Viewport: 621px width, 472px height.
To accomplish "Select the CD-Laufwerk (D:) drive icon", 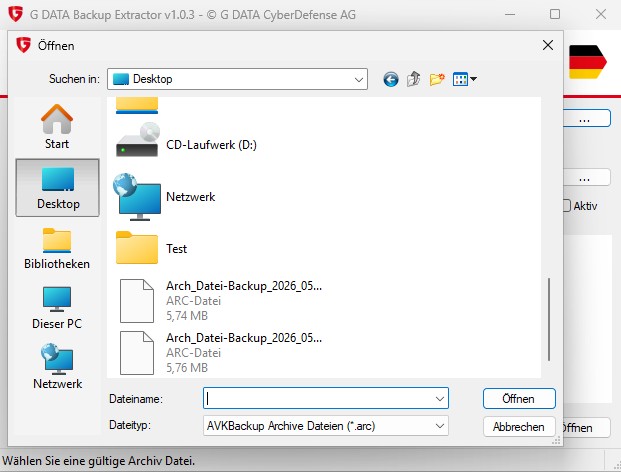I will (137, 140).
